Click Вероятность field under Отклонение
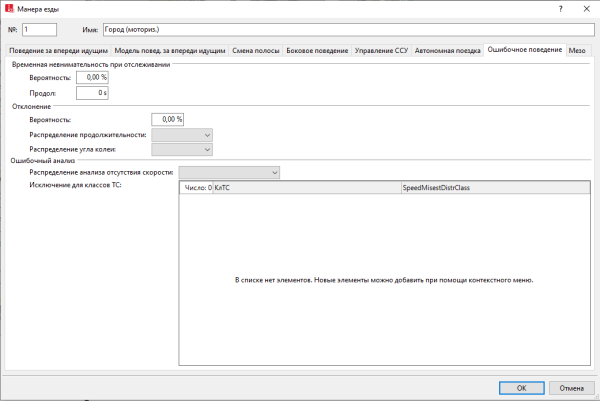Viewport: 600px width, 401px height. click(x=167, y=119)
